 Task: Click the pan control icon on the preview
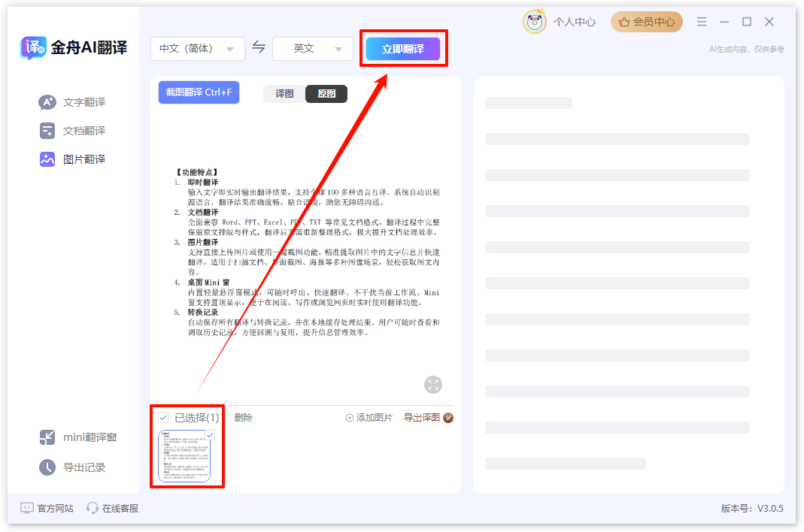tap(432, 384)
